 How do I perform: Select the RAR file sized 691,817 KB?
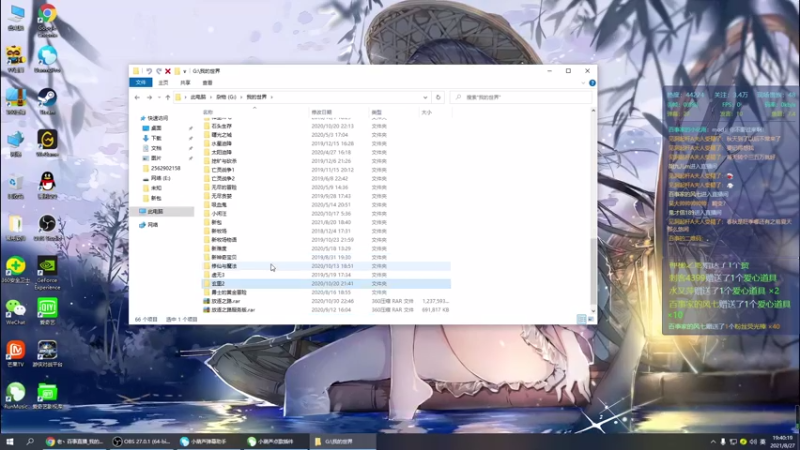point(327,310)
